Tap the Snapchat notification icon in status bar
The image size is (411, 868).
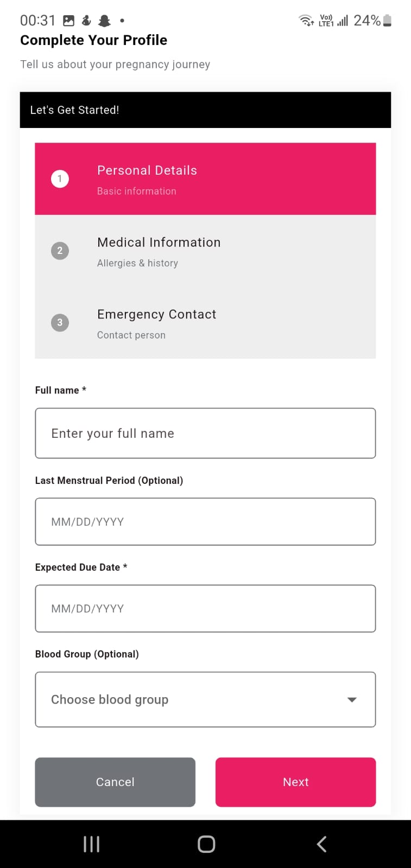104,21
